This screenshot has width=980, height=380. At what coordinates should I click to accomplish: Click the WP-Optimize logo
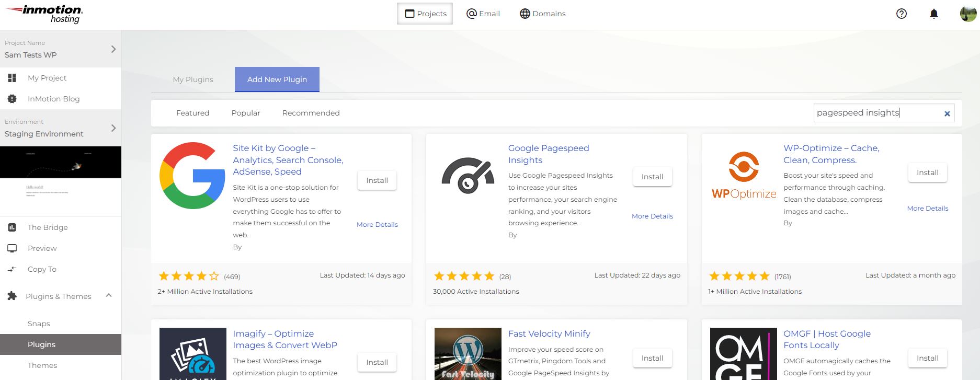(x=744, y=176)
